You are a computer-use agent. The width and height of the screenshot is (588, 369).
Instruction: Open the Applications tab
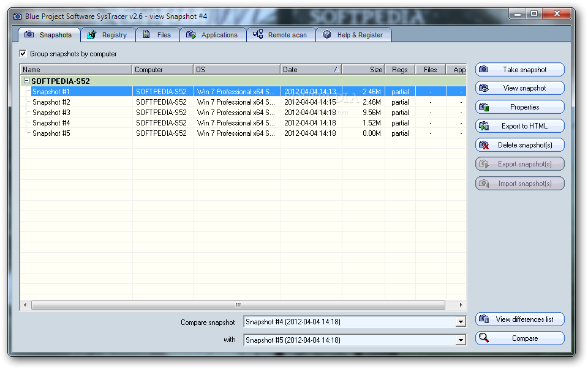coord(213,35)
